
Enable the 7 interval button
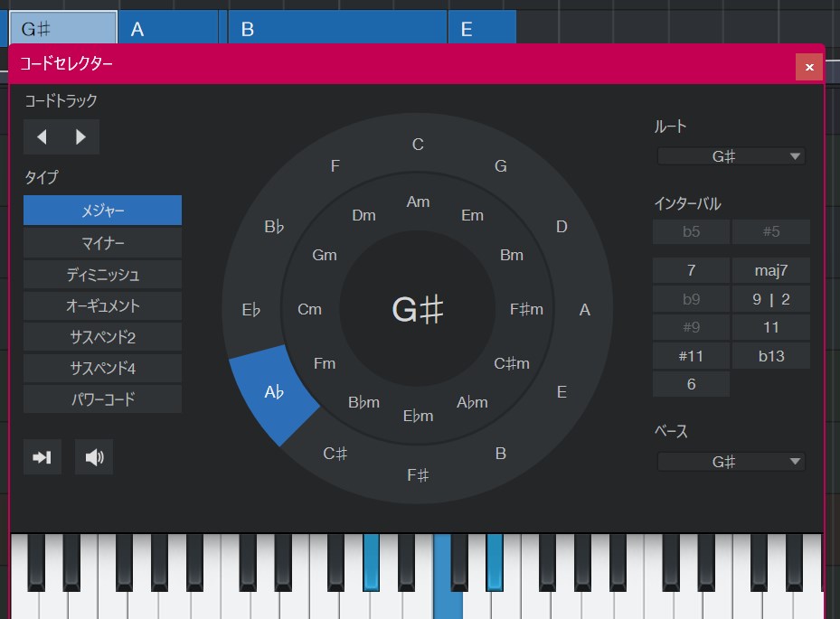[x=691, y=270]
